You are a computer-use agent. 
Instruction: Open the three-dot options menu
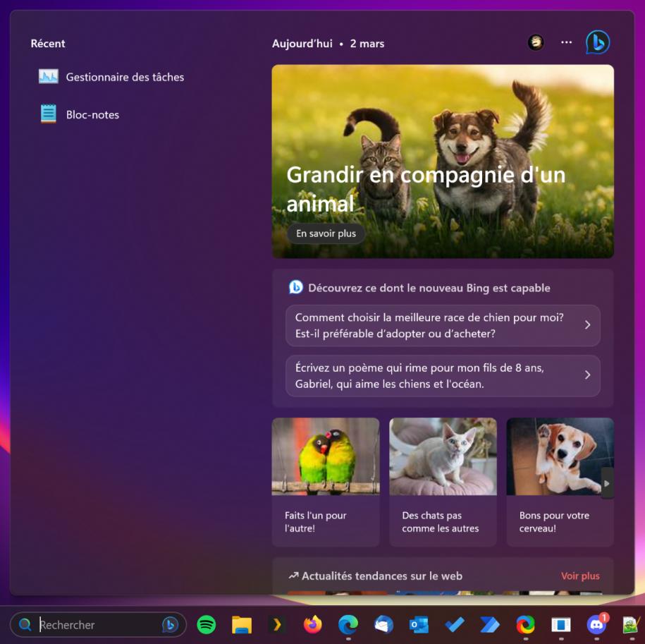click(x=566, y=43)
